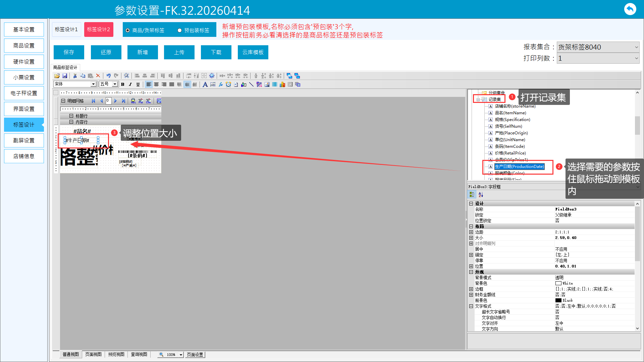Select the 预包装标签 radio option
The width and height of the screenshot is (644, 362).
180,31
